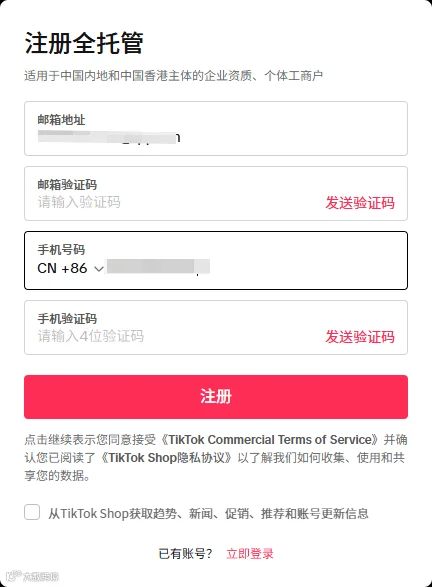Click the 邮箱验证码 field label
The width and height of the screenshot is (432, 587).
pos(67,185)
